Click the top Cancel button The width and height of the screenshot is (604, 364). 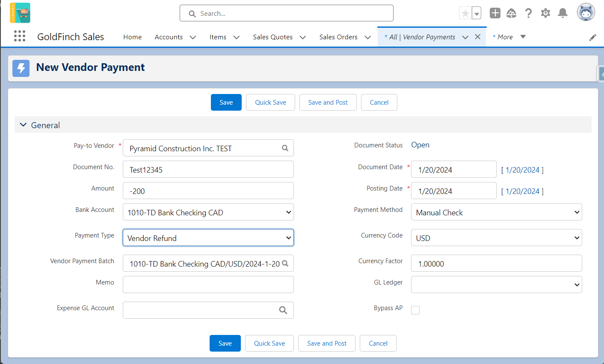point(379,103)
